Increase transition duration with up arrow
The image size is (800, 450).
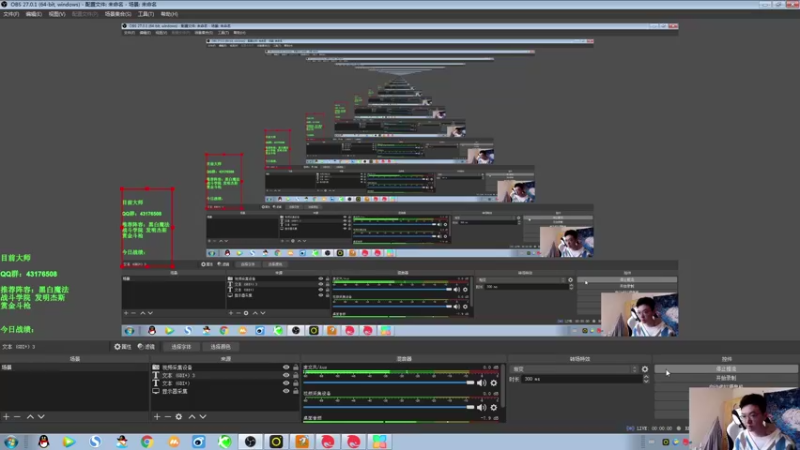click(x=646, y=377)
